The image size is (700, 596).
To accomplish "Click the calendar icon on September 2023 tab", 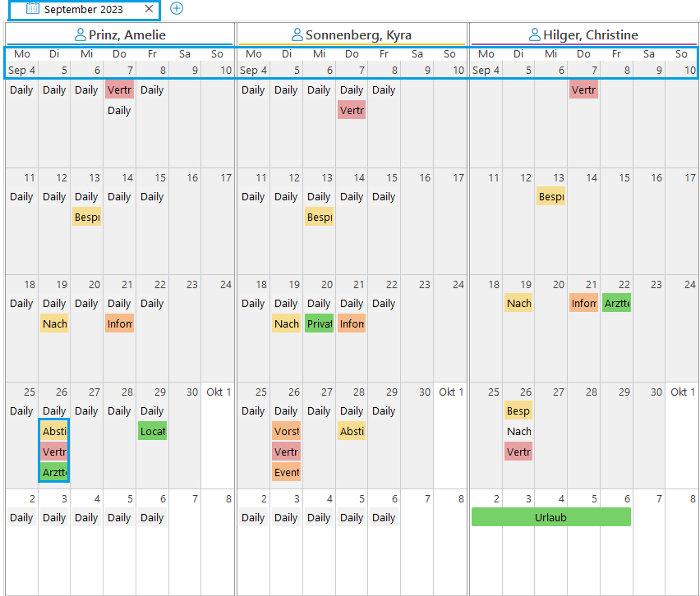I will [x=32, y=9].
